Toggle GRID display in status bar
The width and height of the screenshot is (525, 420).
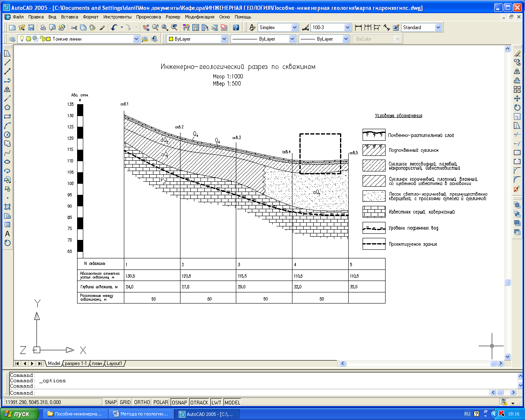pyautogui.click(x=125, y=402)
